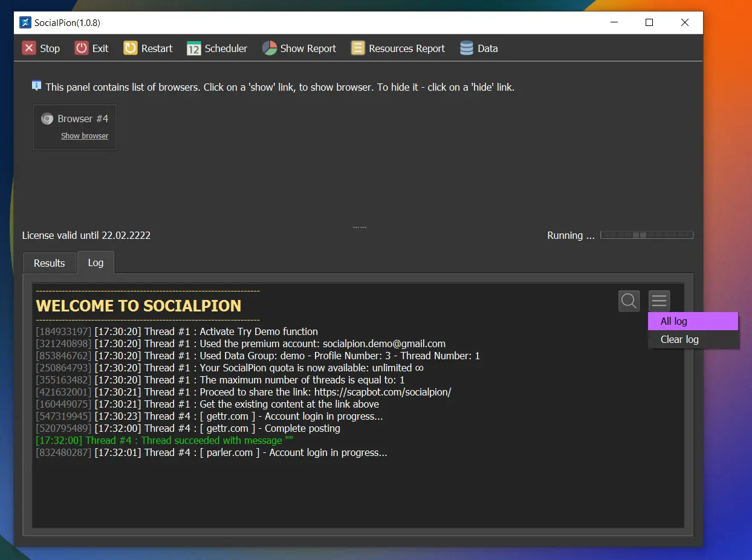
Task: Open Scheduler from the toolbar label
Action: [x=226, y=48]
